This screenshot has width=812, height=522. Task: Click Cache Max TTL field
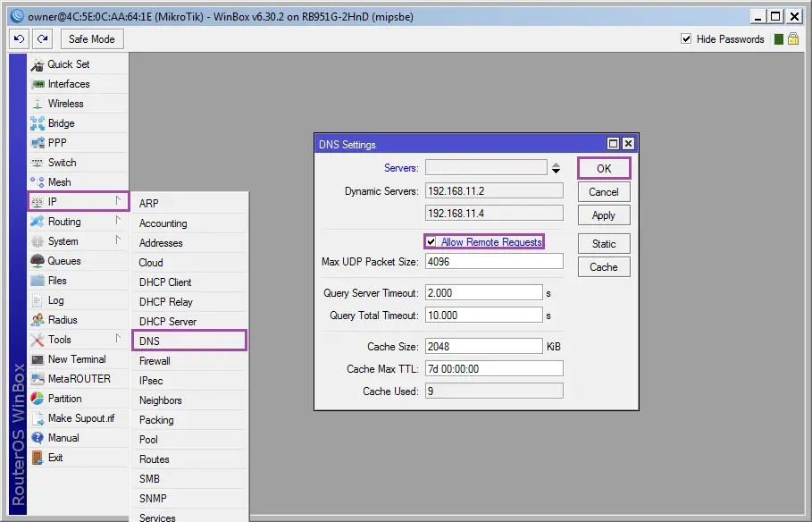point(494,368)
